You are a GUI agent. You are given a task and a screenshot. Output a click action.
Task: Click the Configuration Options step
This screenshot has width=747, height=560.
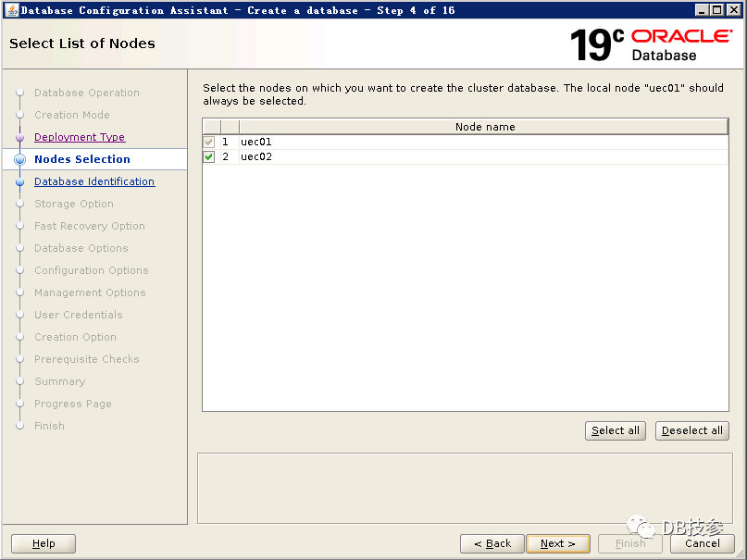tap(92, 270)
